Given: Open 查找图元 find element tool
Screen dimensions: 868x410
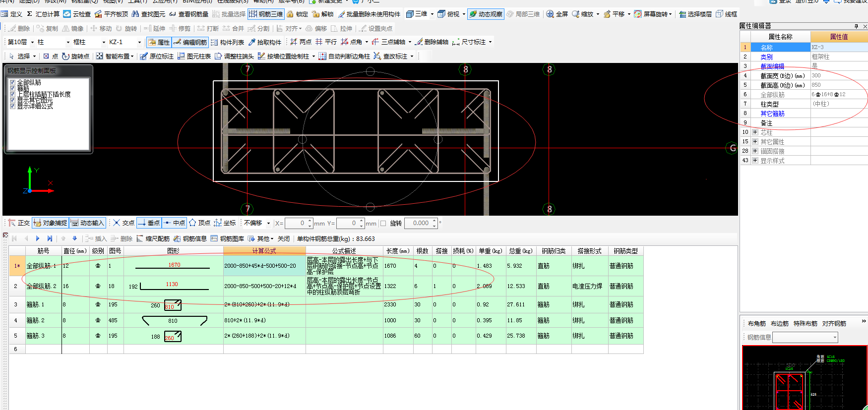Looking at the screenshot, I should click(149, 14).
